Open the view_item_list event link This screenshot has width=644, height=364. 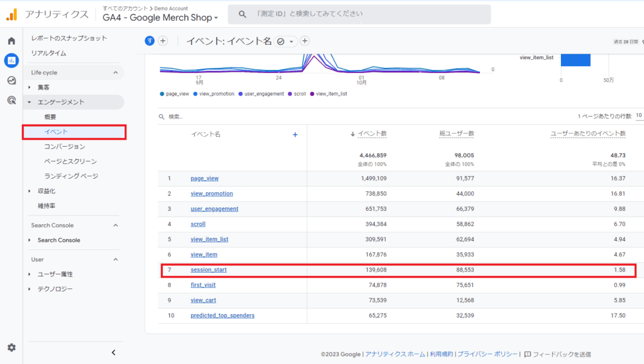pos(209,239)
